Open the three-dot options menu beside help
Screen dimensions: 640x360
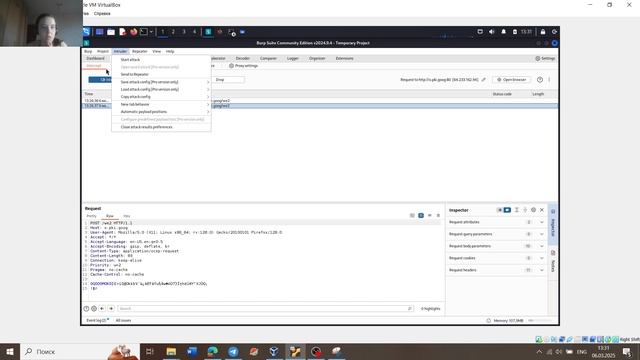549,80
